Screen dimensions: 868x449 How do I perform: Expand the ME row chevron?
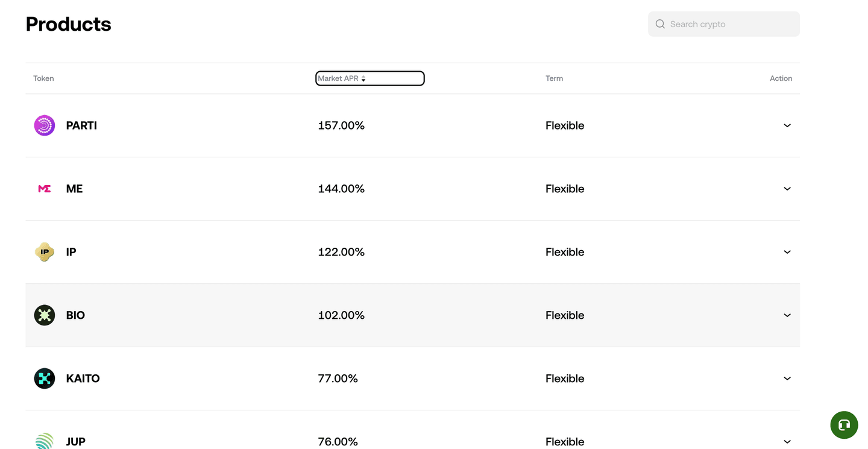787,189
